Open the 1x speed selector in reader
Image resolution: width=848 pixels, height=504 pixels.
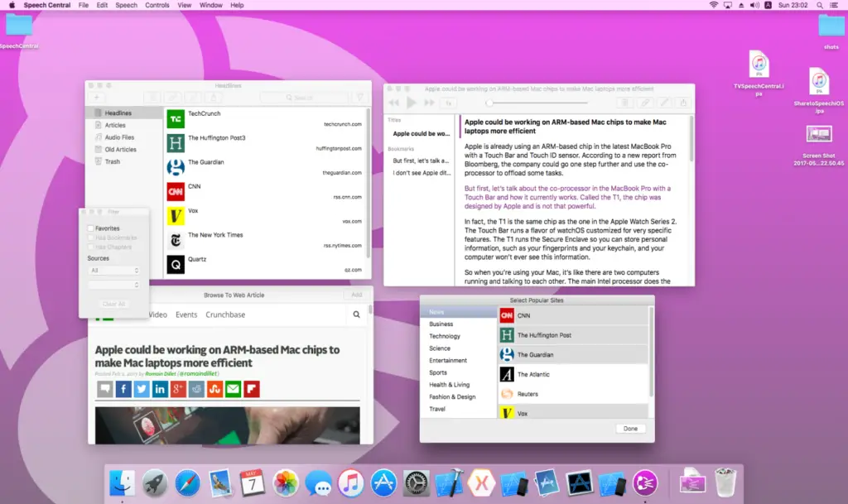[x=448, y=103]
